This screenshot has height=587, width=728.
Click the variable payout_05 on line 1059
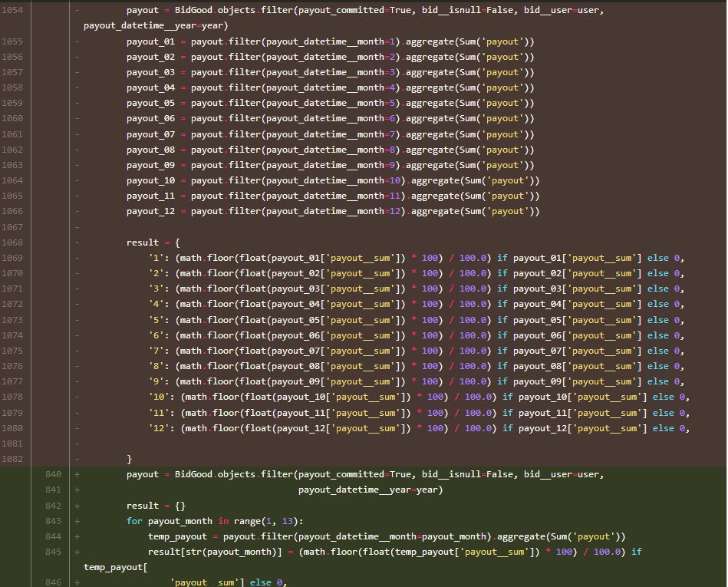(x=151, y=103)
